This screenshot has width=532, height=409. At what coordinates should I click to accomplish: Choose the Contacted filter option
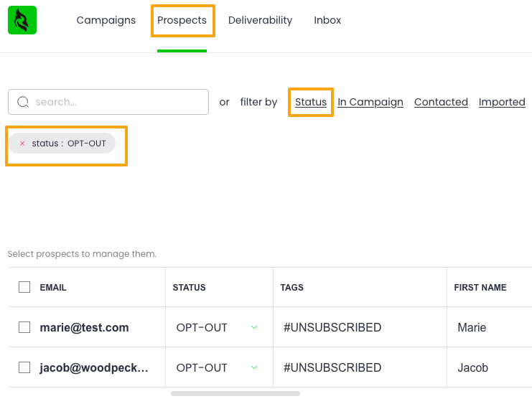pos(441,102)
